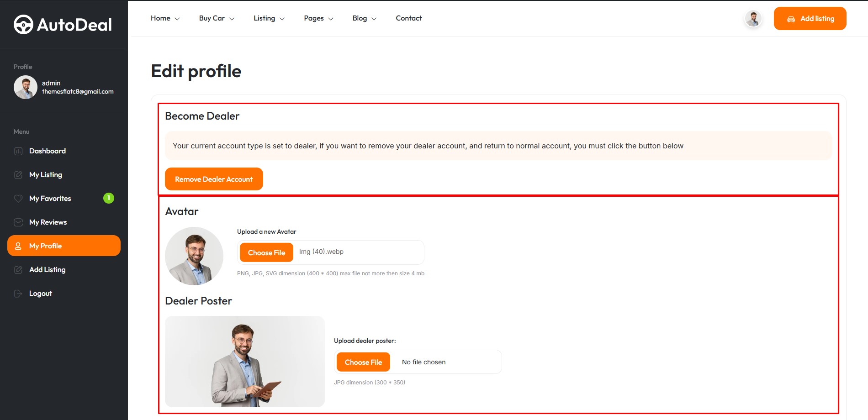Open My Reviews from the sidebar
Screen dimensions: 868x420
(x=64, y=222)
